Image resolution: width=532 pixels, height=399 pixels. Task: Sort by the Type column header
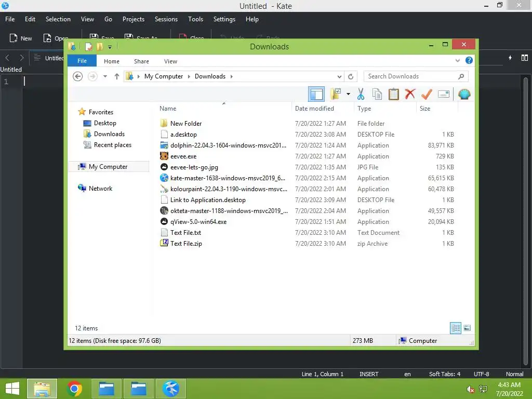click(x=385, y=108)
